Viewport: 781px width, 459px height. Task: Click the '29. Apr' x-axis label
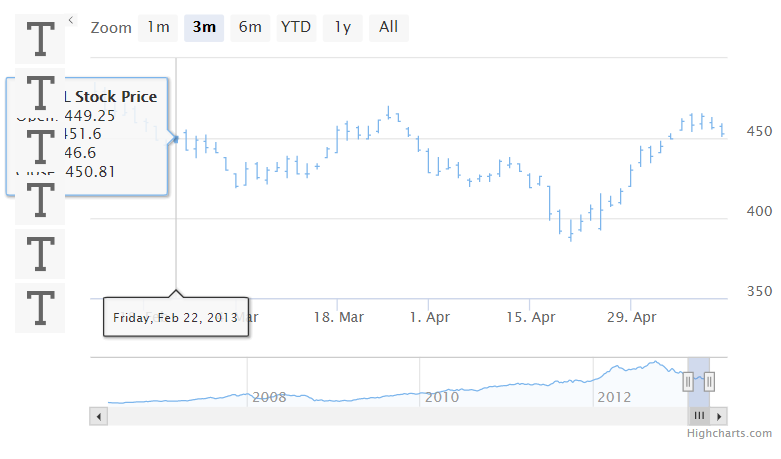click(x=632, y=317)
